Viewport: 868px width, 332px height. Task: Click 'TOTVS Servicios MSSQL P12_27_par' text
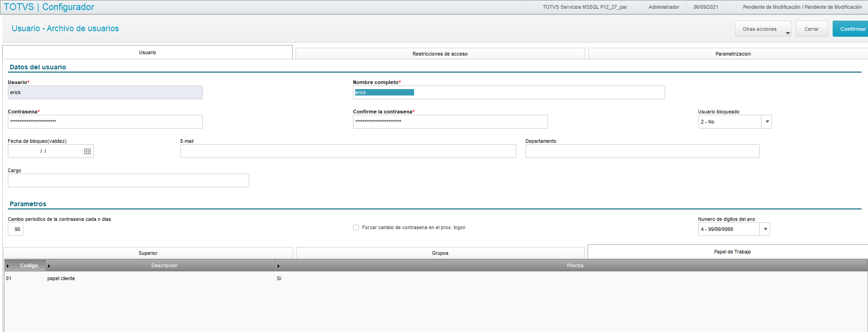pos(585,7)
